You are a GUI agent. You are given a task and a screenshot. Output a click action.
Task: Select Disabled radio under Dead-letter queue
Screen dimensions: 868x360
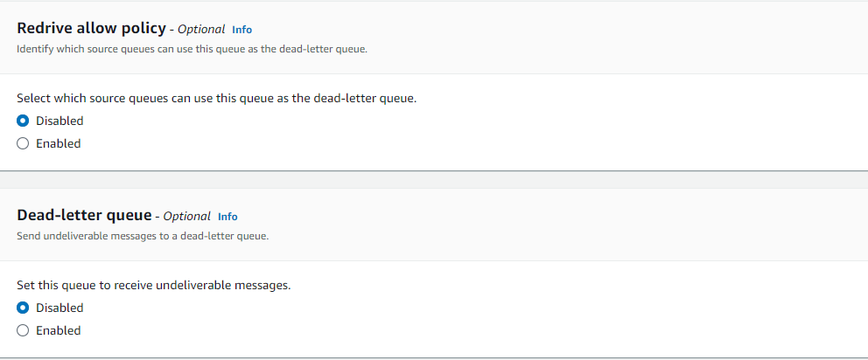(x=23, y=308)
